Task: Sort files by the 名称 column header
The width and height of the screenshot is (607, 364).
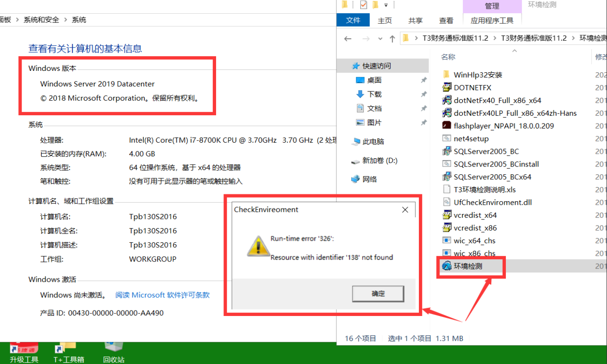Action: point(448,57)
